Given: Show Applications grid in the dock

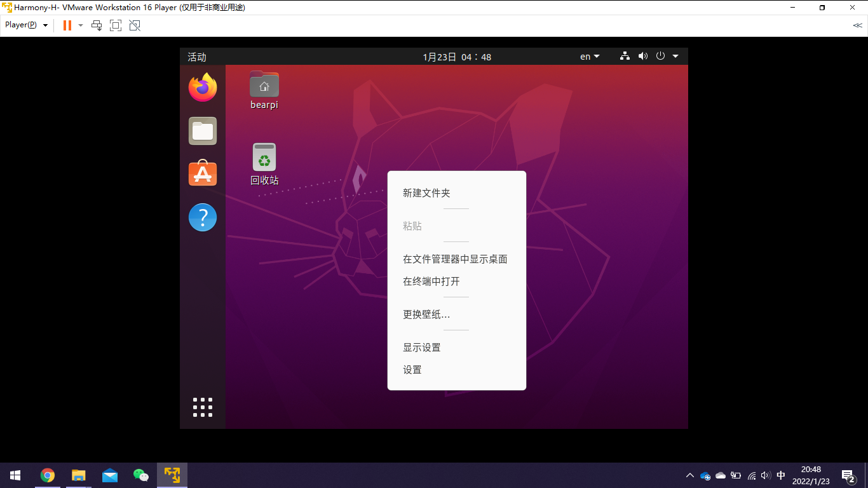Looking at the screenshot, I should 203,407.
